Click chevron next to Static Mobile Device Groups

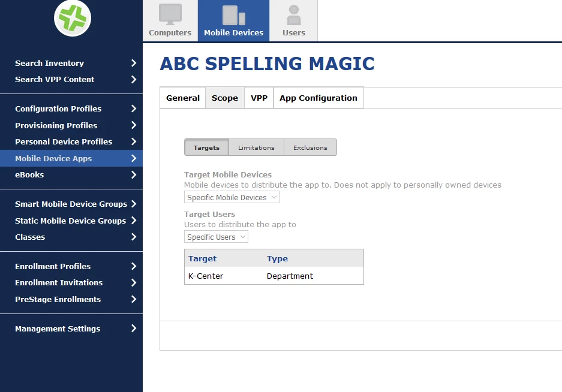coord(134,221)
